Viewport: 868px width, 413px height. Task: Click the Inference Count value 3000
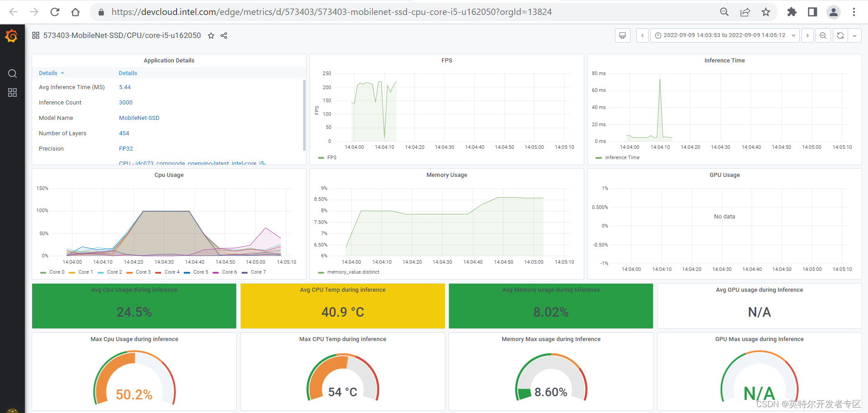pyautogui.click(x=125, y=102)
